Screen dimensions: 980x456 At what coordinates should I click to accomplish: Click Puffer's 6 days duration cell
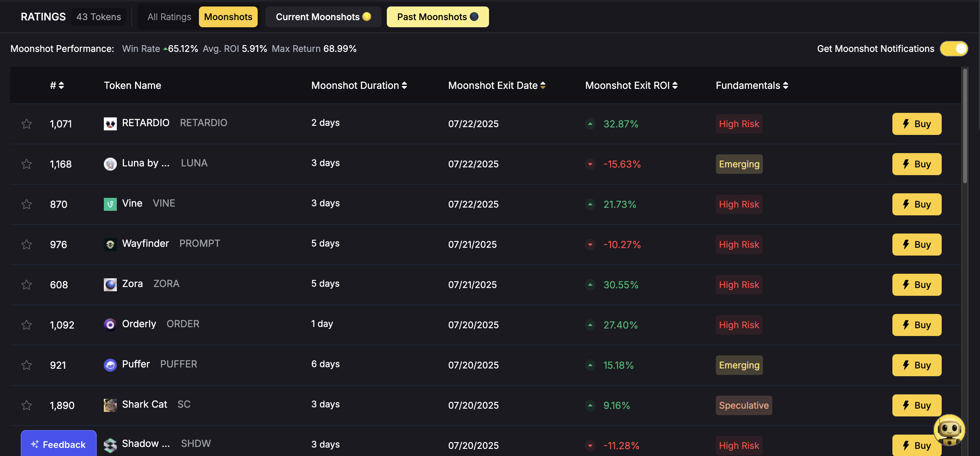(x=325, y=364)
